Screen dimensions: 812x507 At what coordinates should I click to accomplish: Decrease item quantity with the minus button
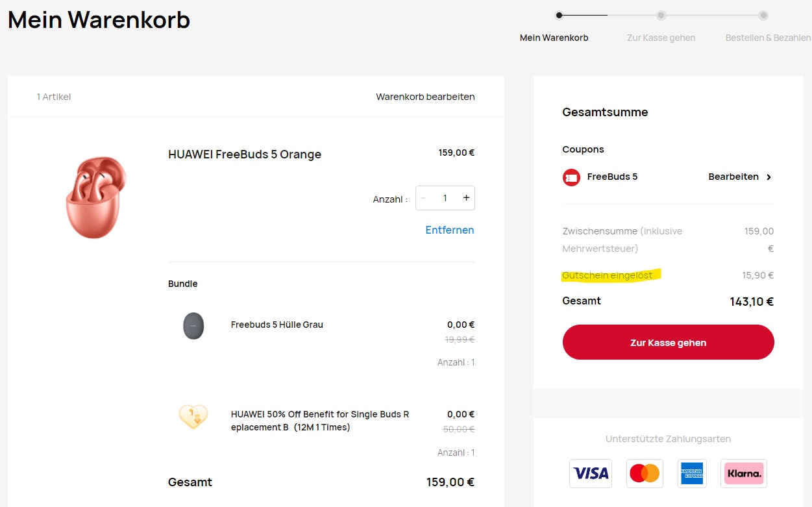coord(423,197)
